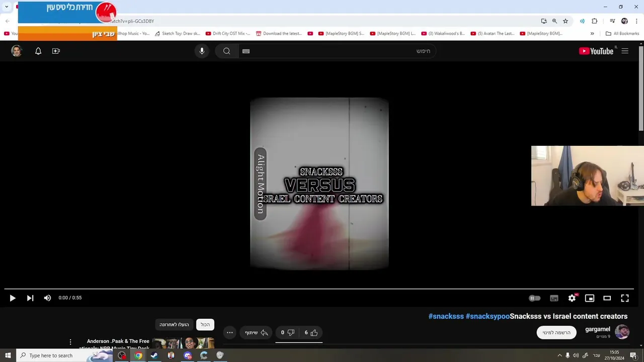Open Chrome media control icon
This screenshot has height=362, width=644.
tap(612, 21)
